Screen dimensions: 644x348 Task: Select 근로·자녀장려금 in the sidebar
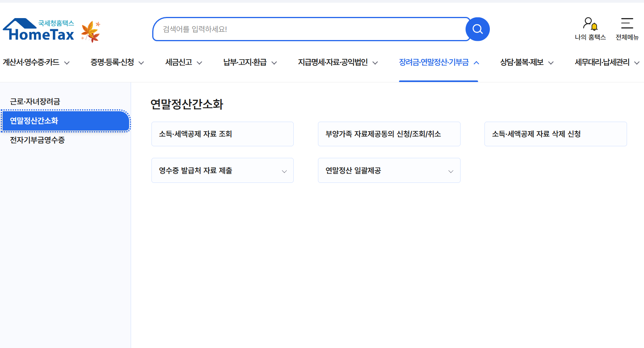(x=37, y=101)
